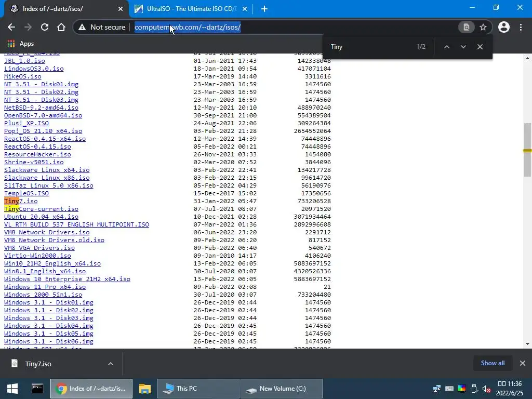Open Win10_21H2_English_x64.iso link
Screen dimensions: 532x399
[52, 263]
